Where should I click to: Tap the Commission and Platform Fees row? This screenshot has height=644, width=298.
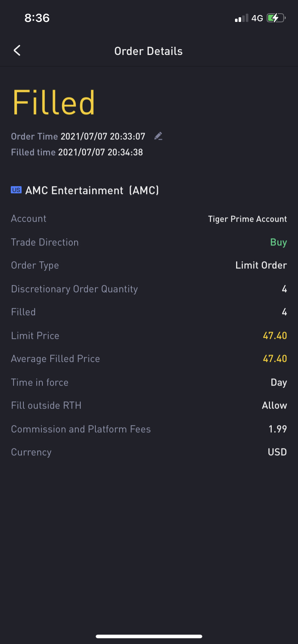click(149, 429)
